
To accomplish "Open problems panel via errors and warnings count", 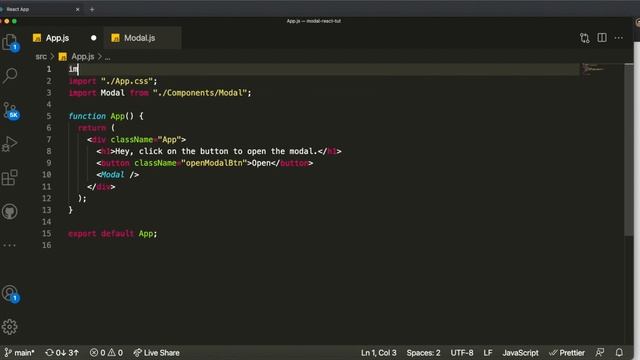I will 106,353.
